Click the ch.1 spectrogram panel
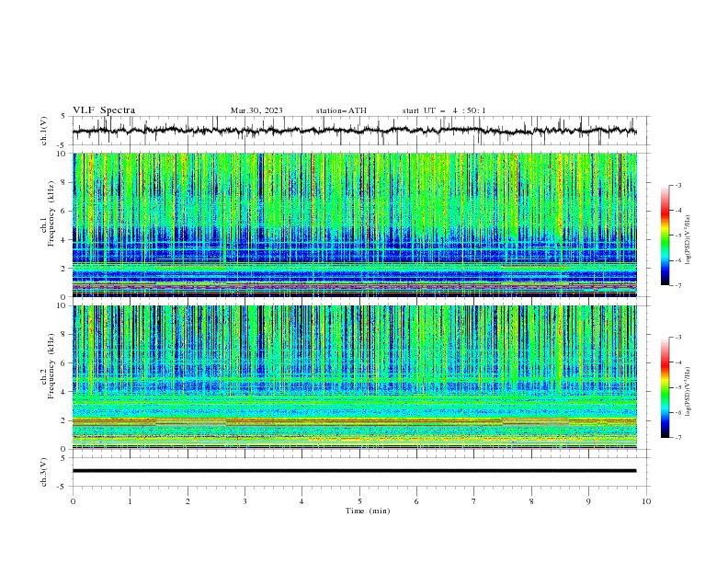Image resolution: width=728 pixels, height=563 pixels. pos(354,224)
